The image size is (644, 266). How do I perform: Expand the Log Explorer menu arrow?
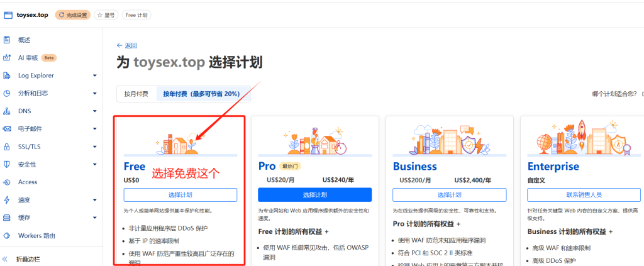95,75
